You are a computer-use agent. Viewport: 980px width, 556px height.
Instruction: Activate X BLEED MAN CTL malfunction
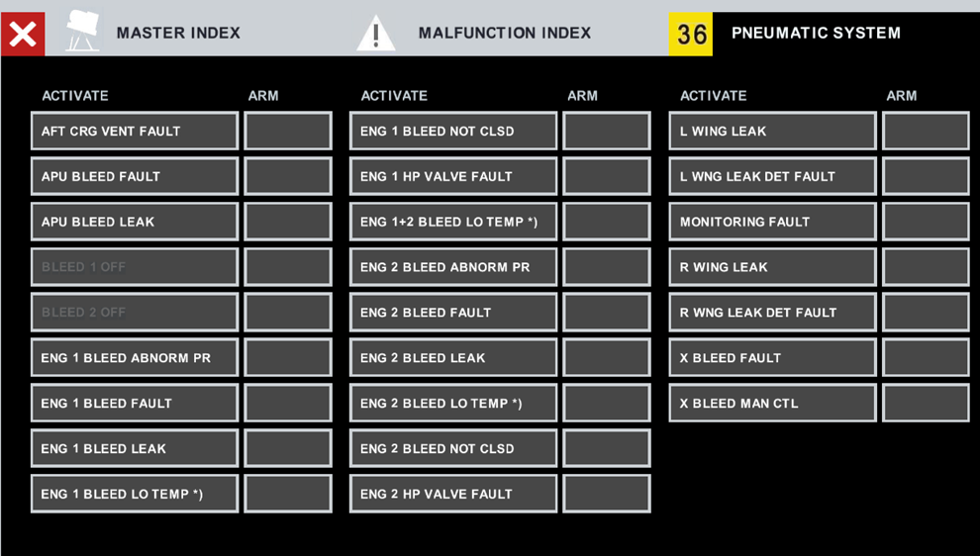(x=772, y=403)
